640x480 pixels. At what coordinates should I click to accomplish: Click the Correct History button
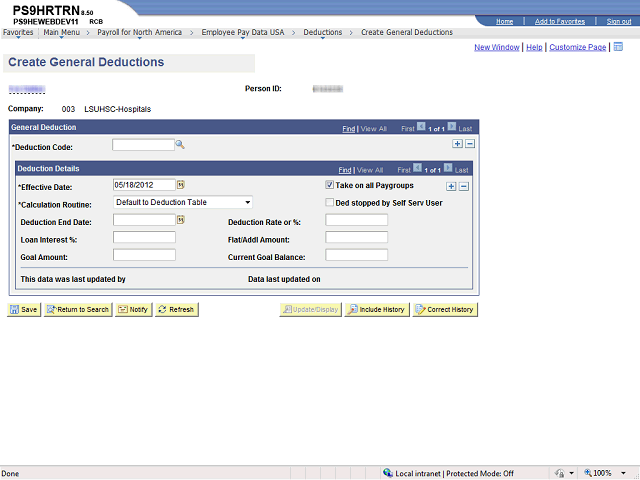(445, 309)
